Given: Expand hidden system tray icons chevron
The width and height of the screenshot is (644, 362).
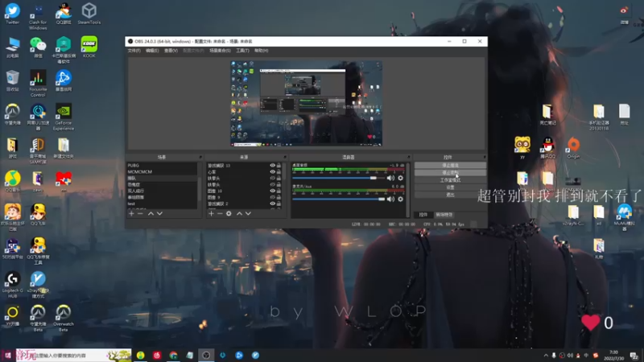Looking at the screenshot, I should click(546, 356).
